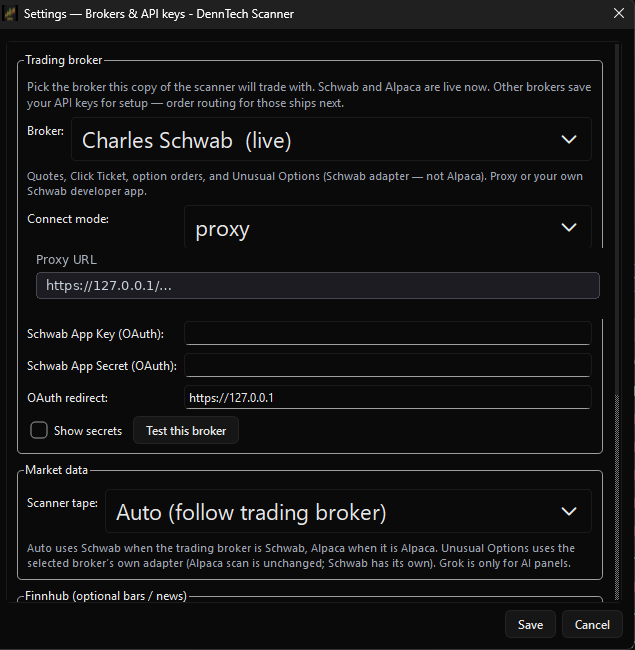Click the 'Quotes, Click Ticket, option orders' description
635x650 pixels.
pyautogui.click(x=305, y=184)
